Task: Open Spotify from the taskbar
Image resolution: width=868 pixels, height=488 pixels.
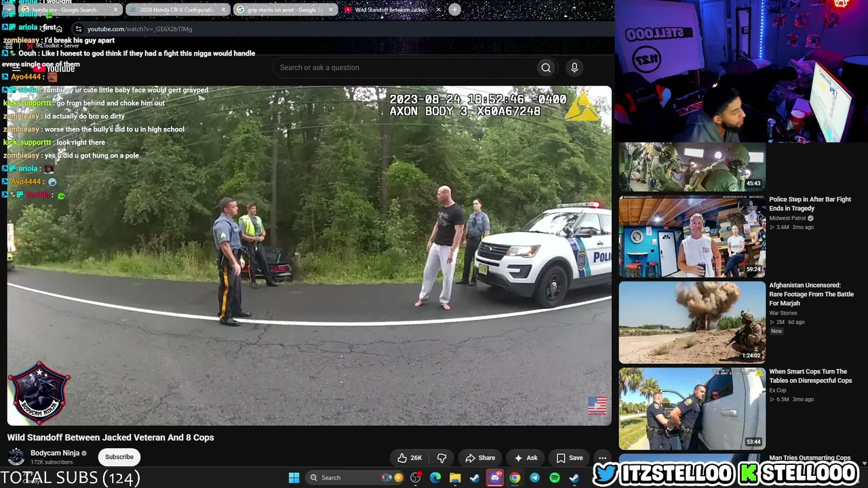Action: pyautogui.click(x=555, y=478)
